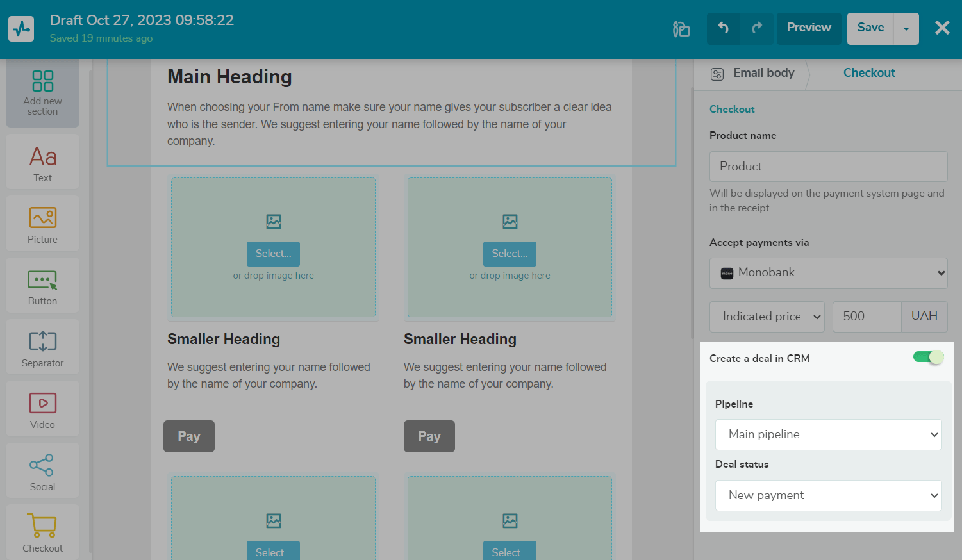Screen dimensions: 962x560
Task: Click the undo arrow in header
Action: (x=723, y=28)
